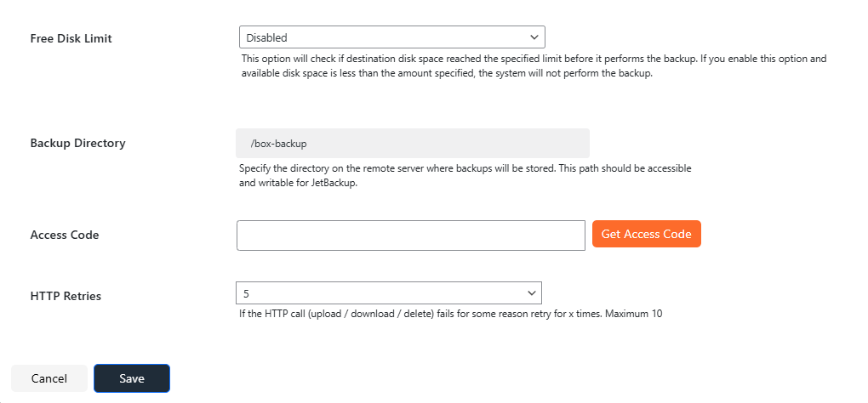Click the Free Disk Limit chevron arrow

(534, 37)
